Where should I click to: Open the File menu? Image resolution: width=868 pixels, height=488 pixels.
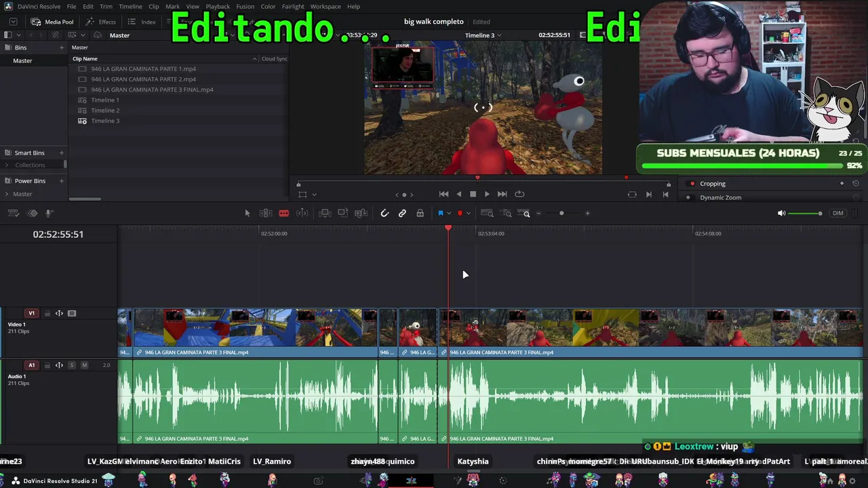(x=71, y=6)
